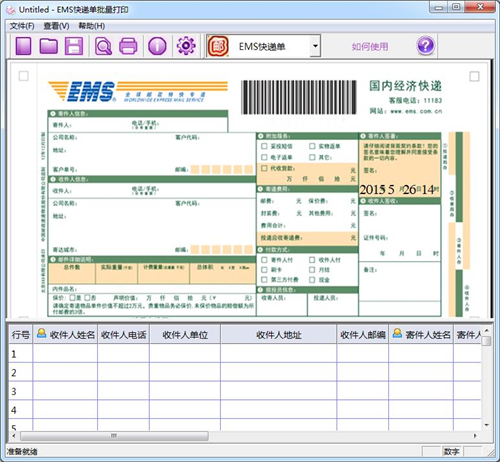
Task: Check the 现金 payment box
Action: (312, 280)
